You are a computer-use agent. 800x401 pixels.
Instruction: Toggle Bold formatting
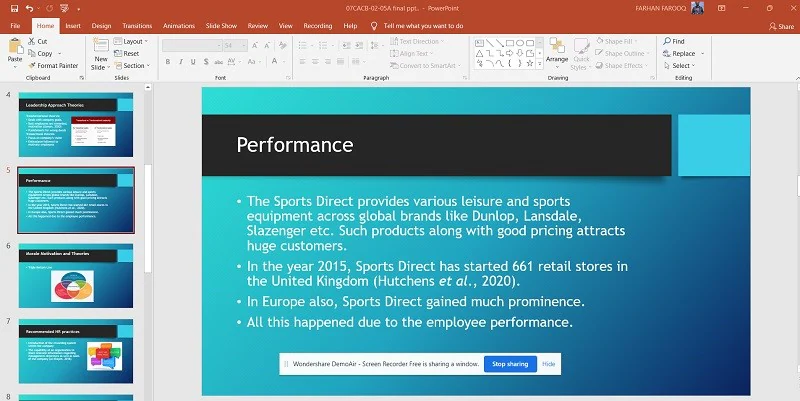[168, 62]
